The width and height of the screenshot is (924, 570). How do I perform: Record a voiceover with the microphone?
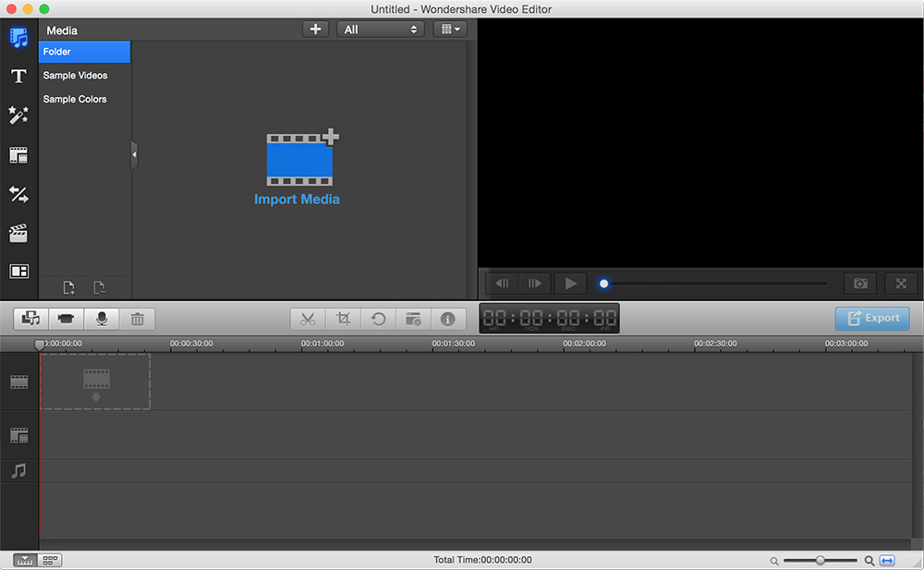point(102,319)
